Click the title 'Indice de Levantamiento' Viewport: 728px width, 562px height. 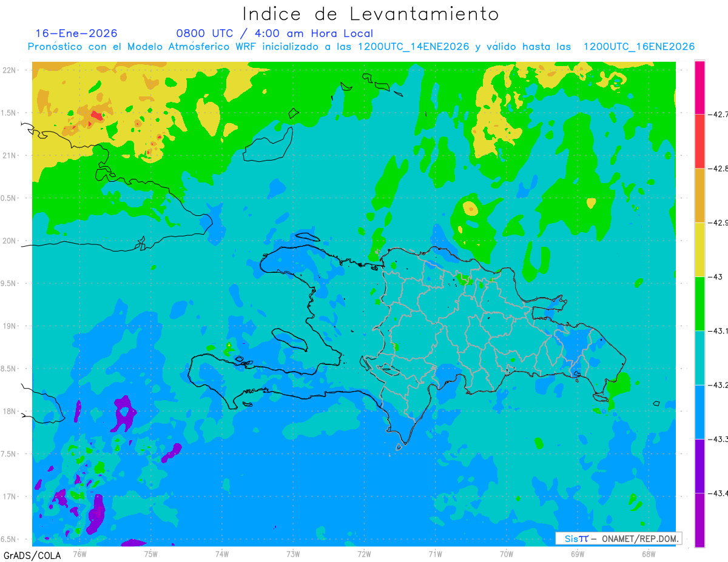(x=371, y=14)
